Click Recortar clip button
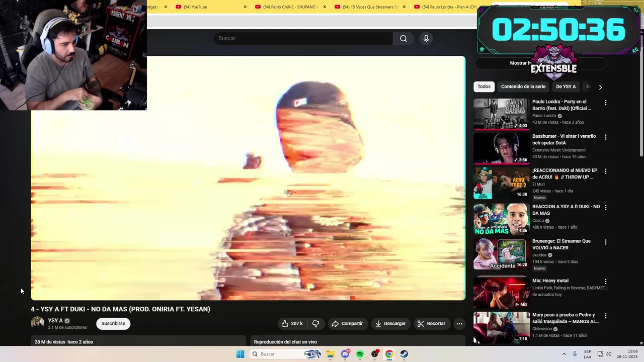 431,324
